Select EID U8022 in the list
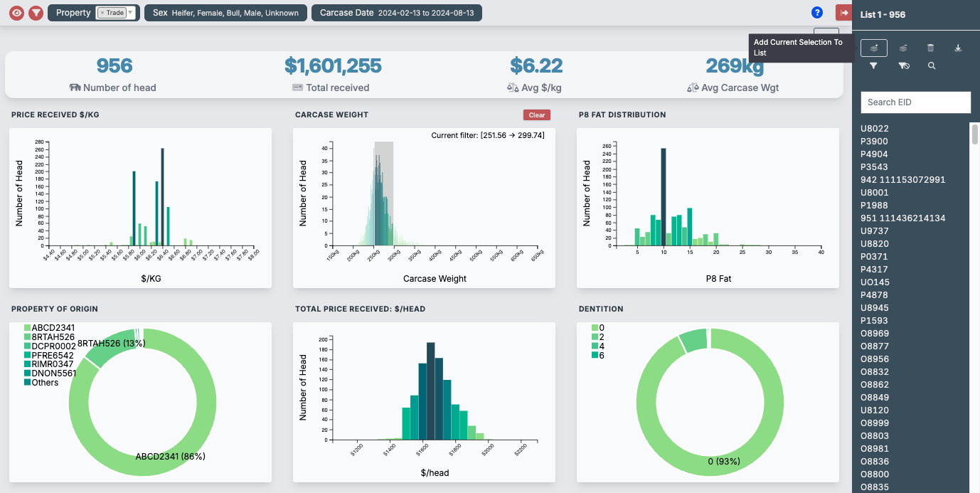This screenshot has height=493, width=980. (875, 129)
